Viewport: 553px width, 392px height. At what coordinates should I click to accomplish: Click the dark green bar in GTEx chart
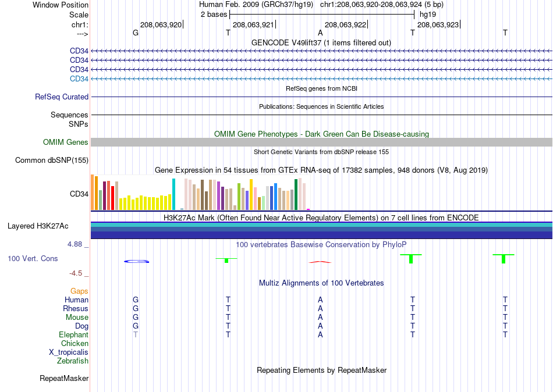pyautogui.click(x=296, y=195)
